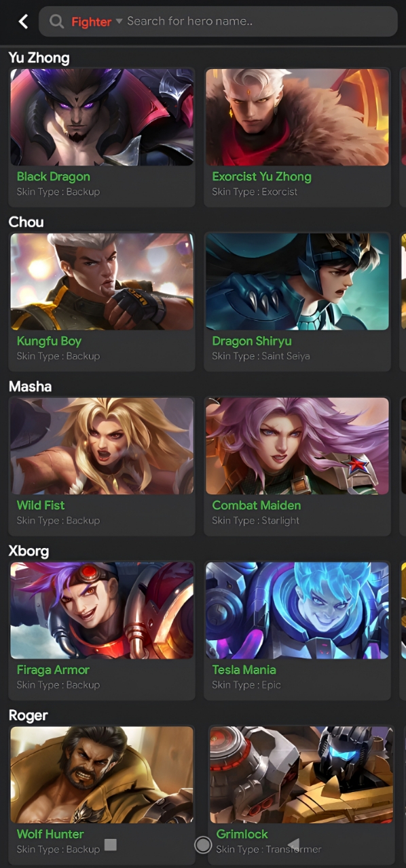Tap the Android recent apps square

coord(111,844)
